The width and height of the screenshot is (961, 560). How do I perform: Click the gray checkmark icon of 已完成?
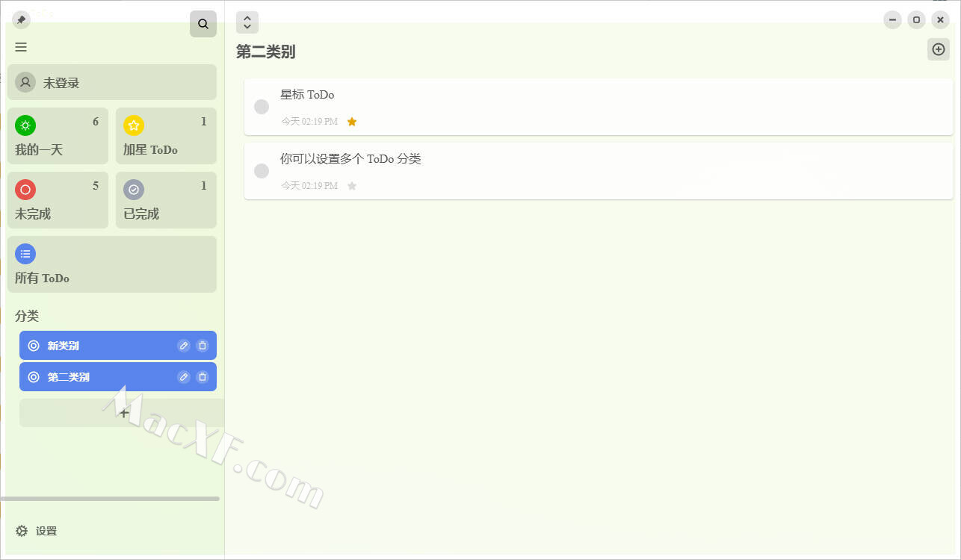click(134, 190)
